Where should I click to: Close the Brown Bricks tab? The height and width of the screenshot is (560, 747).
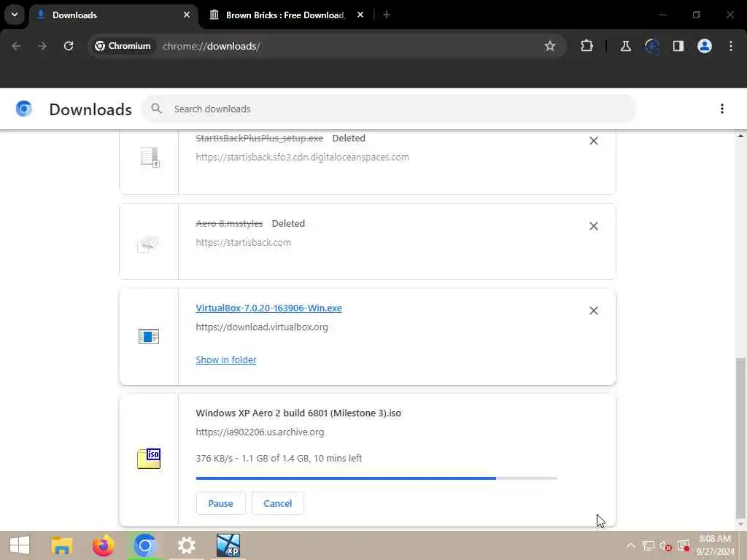[360, 15]
